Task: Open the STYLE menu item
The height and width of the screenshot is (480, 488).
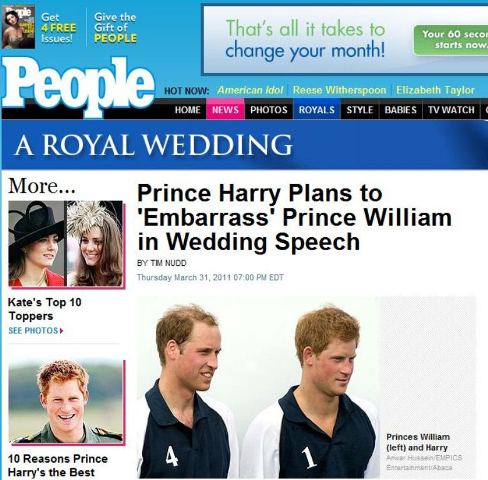Action: (360, 110)
